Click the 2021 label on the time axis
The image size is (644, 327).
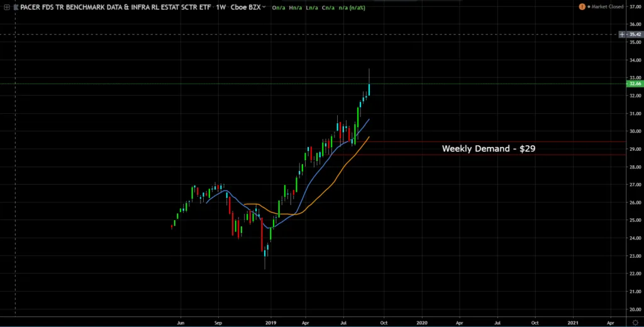(574, 323)
